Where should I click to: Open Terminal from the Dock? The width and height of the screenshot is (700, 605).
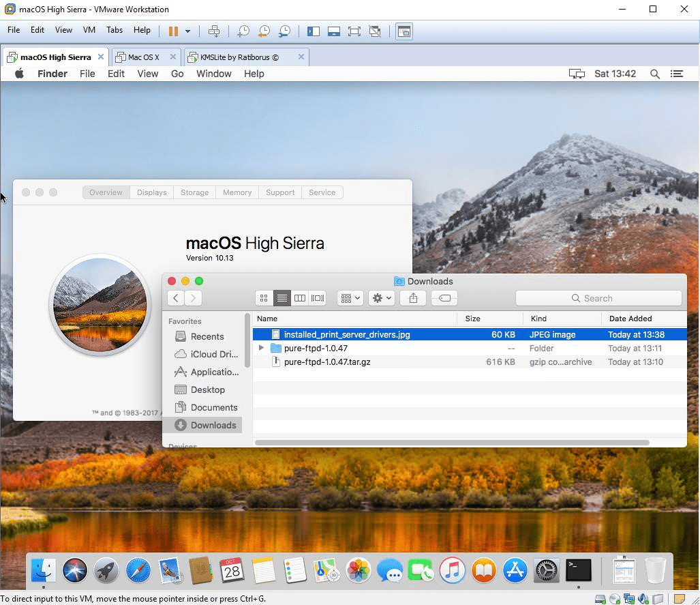(578, 571)
